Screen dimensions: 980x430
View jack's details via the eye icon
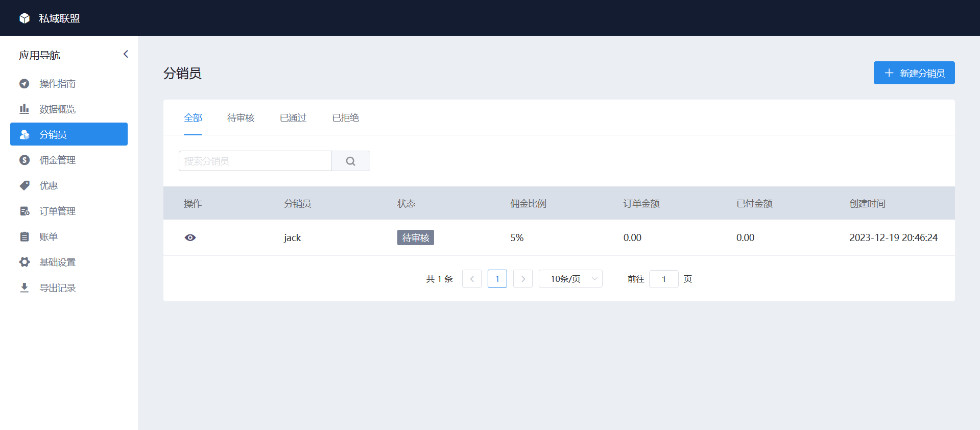point(190,237)
